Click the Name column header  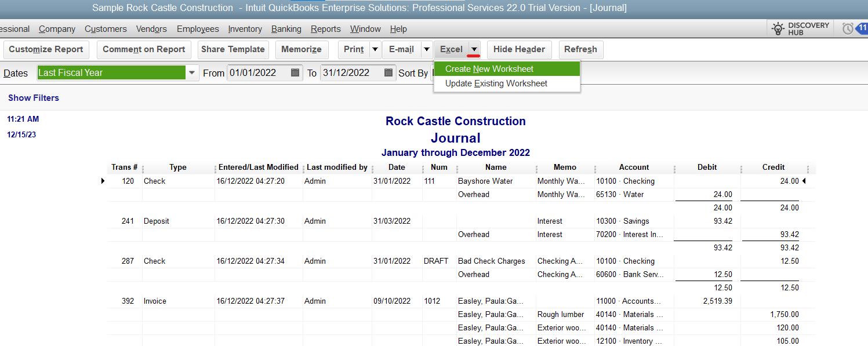click(496, 167)
